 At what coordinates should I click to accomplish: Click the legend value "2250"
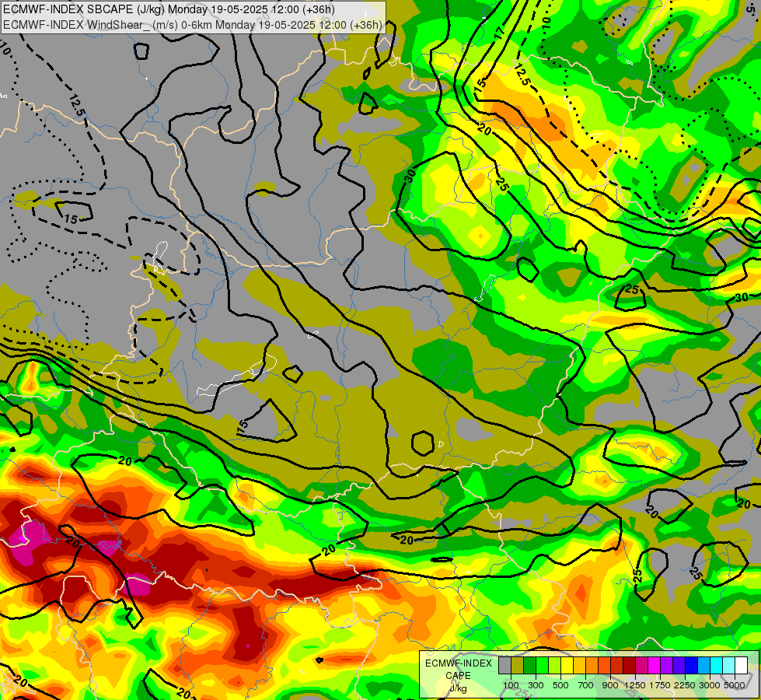(x=684, y=685)
